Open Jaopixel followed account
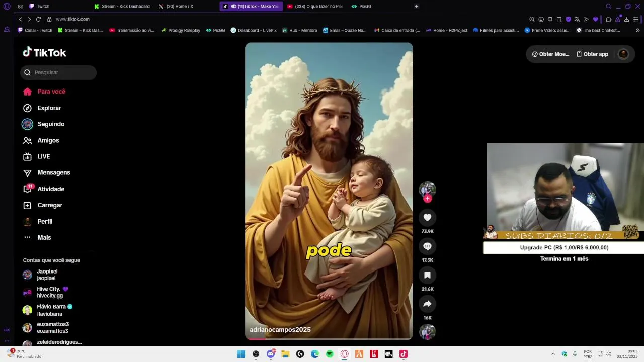 [x=40, y=275]
